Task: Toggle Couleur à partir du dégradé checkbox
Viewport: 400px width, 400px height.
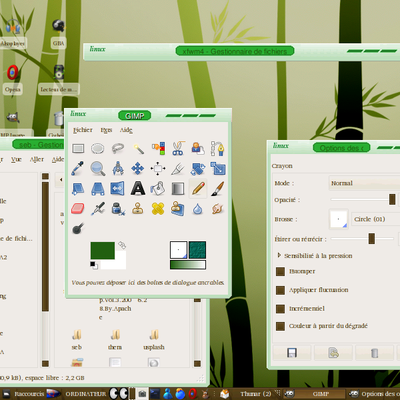Action: tap(280, 326)
